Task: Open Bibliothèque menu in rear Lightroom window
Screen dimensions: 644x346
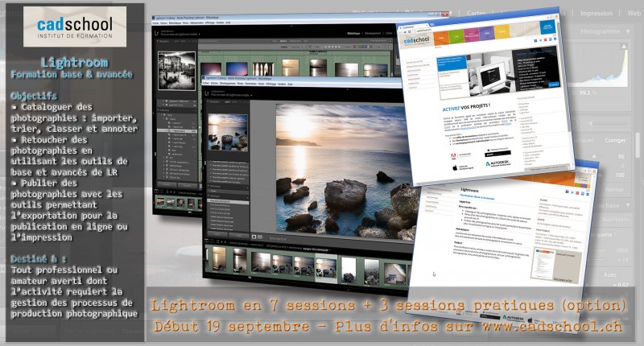Action: (x=175, y=23)
